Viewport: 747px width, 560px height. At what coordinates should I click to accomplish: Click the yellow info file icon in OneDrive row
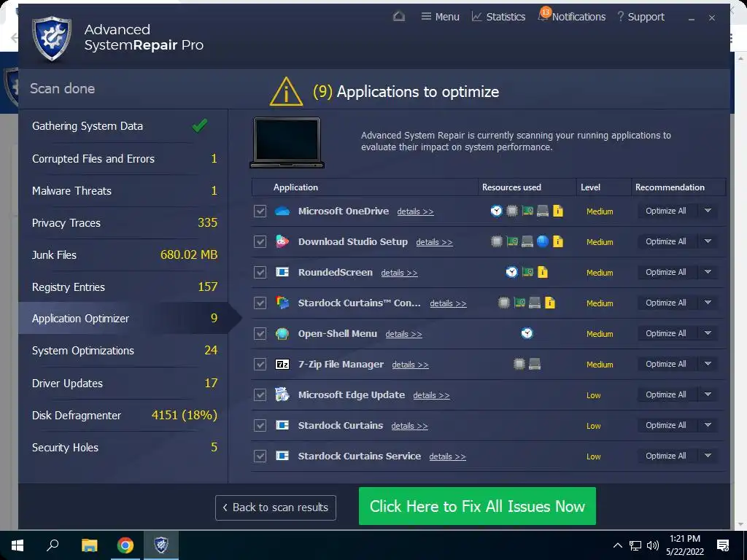(x=558, y=211)
